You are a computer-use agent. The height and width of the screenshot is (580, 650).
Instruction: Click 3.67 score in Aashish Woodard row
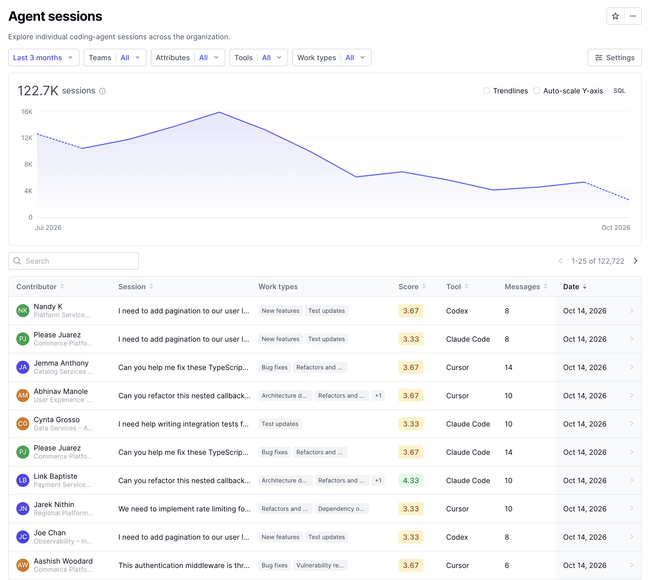(411, 565)
